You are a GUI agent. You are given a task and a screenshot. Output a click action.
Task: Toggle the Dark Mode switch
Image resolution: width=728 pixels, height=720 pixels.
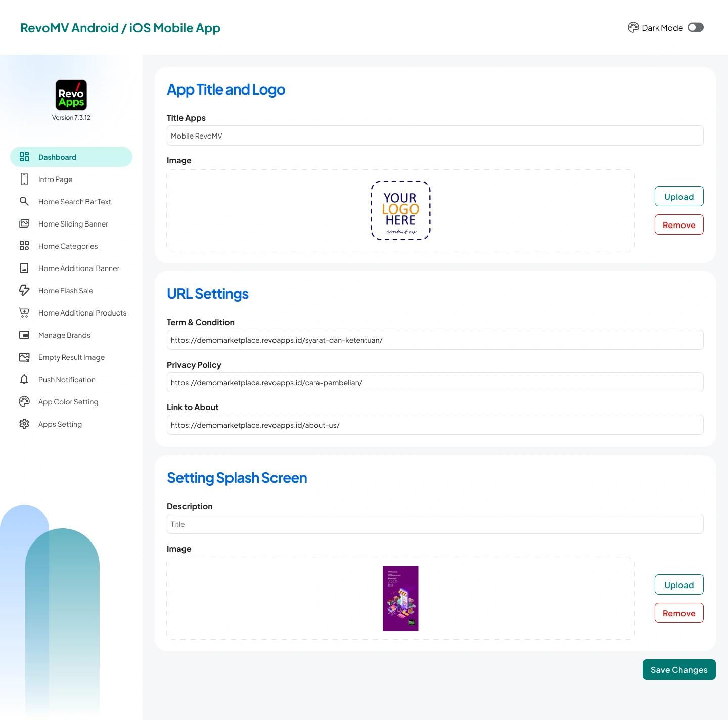pos(696,27)
